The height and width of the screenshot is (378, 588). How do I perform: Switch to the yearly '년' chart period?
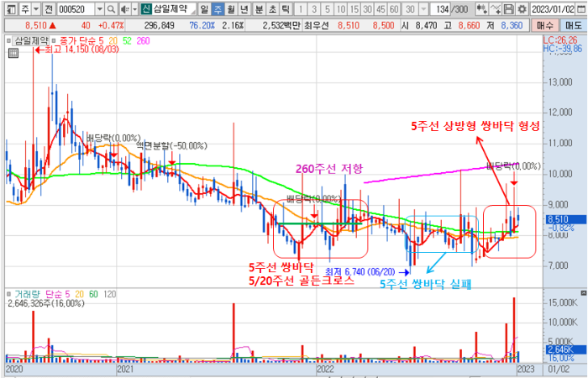(x=244, y=9)
